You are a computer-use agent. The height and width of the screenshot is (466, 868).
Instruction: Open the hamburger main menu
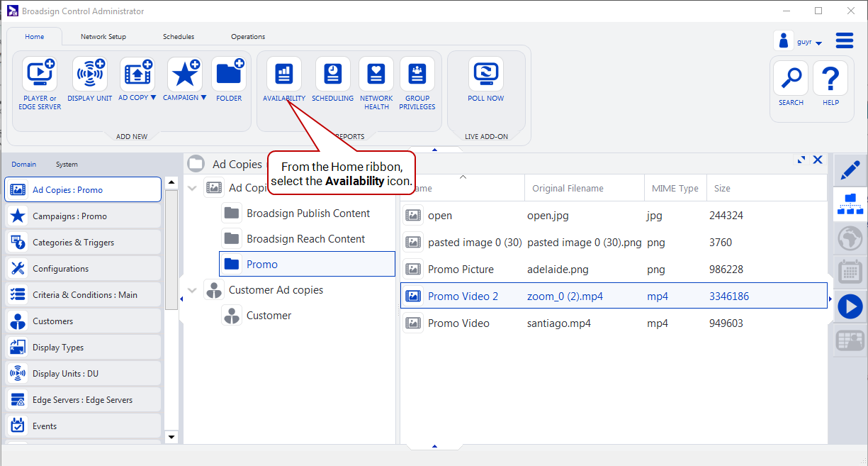(x=845, y=40)
